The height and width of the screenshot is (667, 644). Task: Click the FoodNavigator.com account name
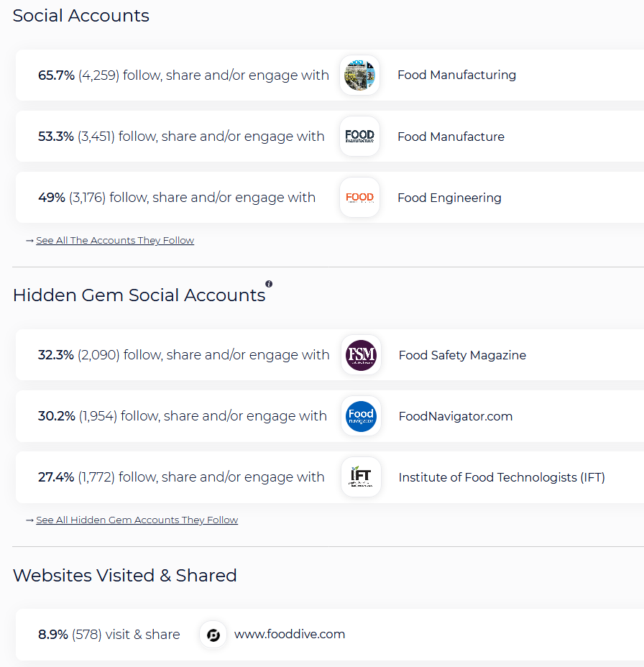456,416
